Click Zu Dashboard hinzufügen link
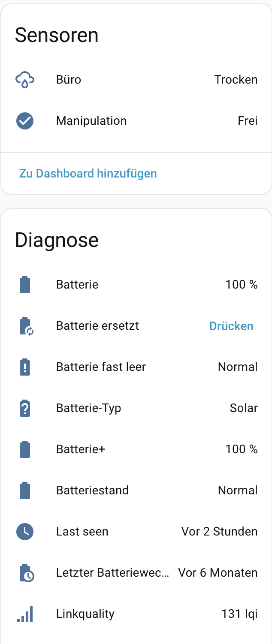Image resolution: width=272 pixels, height=644 pixels. tap(88, 173)
